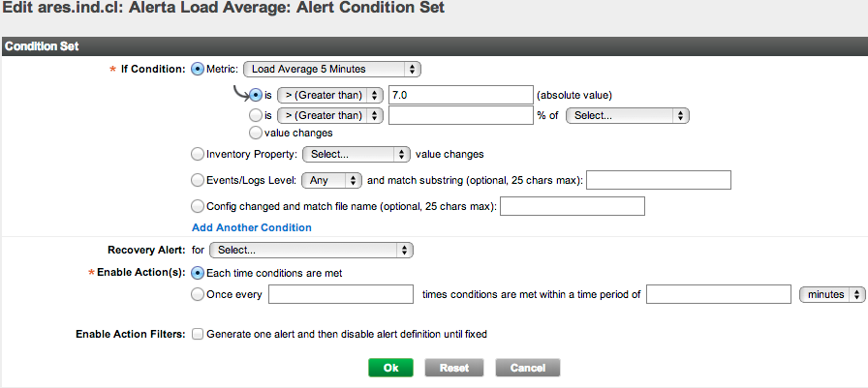Expand the Inventory Property Select dropdown

(356, 154)
